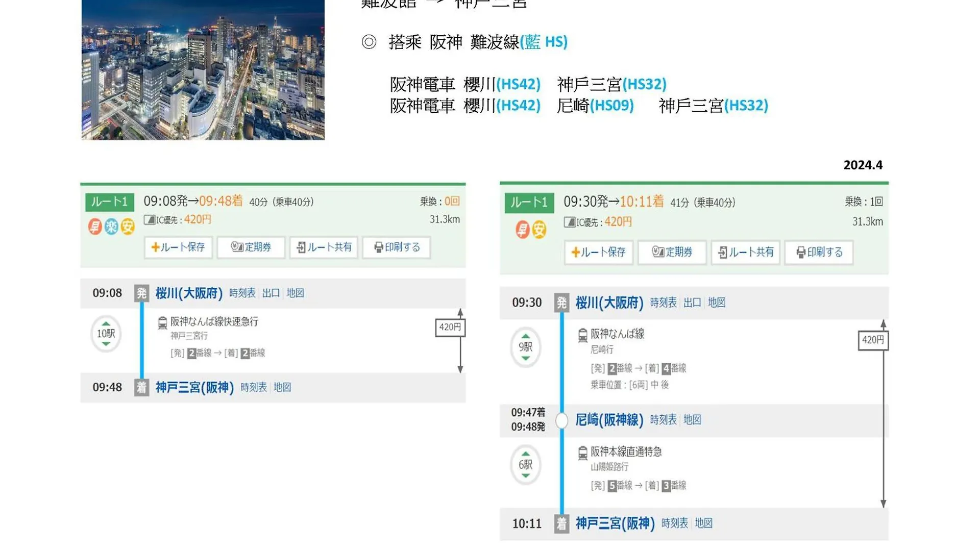Screen dimensions: 980x551
Task: Click the right ルート1 green label
Action: coord(529,203)
